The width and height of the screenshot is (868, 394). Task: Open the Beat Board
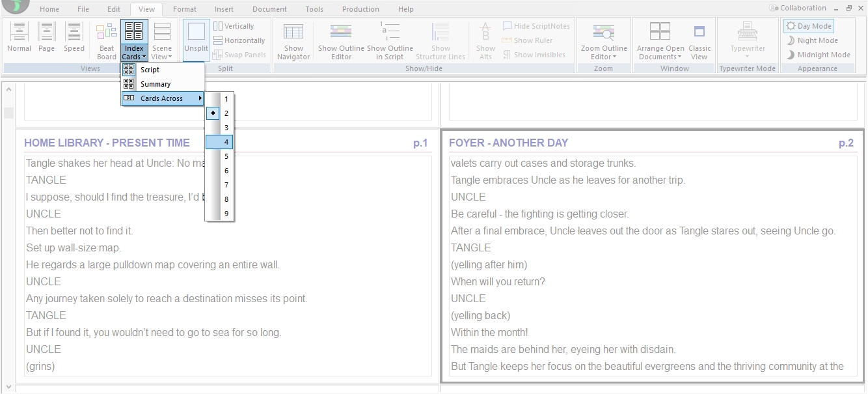tap(105, 39)
